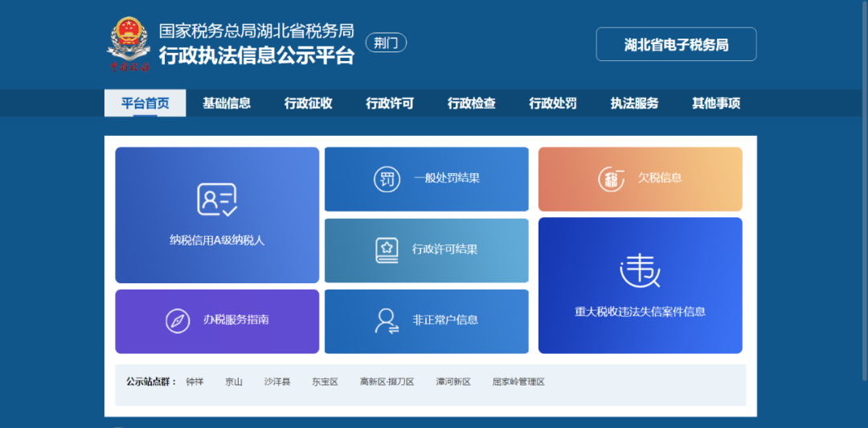Open the 行政许可 menu
This screenshot has width=868, height=428.
click(390, 104)
